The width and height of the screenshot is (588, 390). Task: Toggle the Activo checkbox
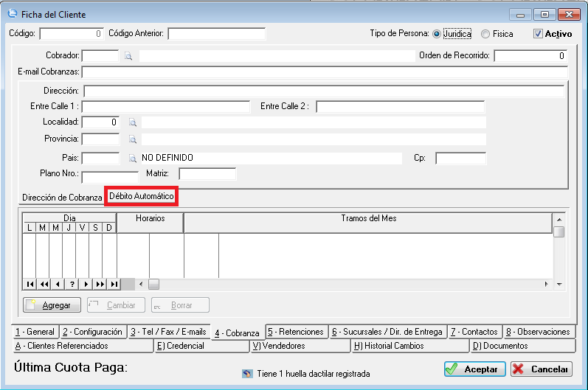tap(538, 34)
